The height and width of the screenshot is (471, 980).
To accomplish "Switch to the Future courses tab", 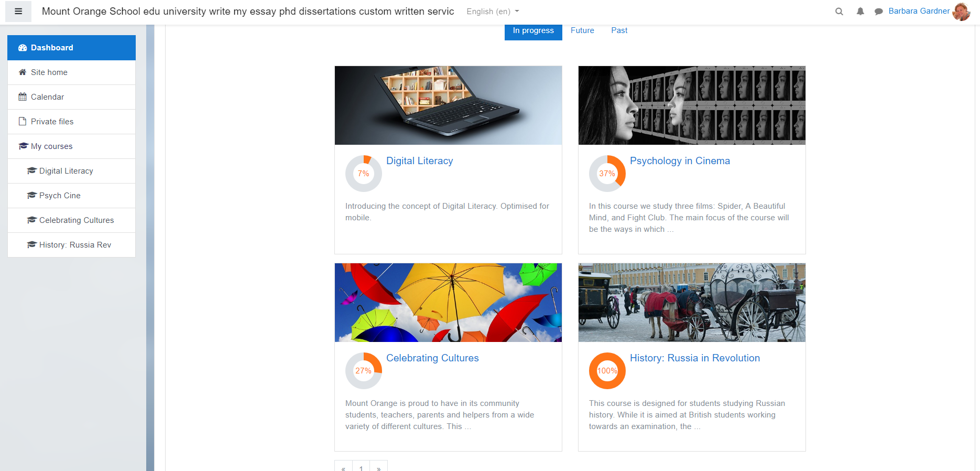I will (x=582, y=30).
